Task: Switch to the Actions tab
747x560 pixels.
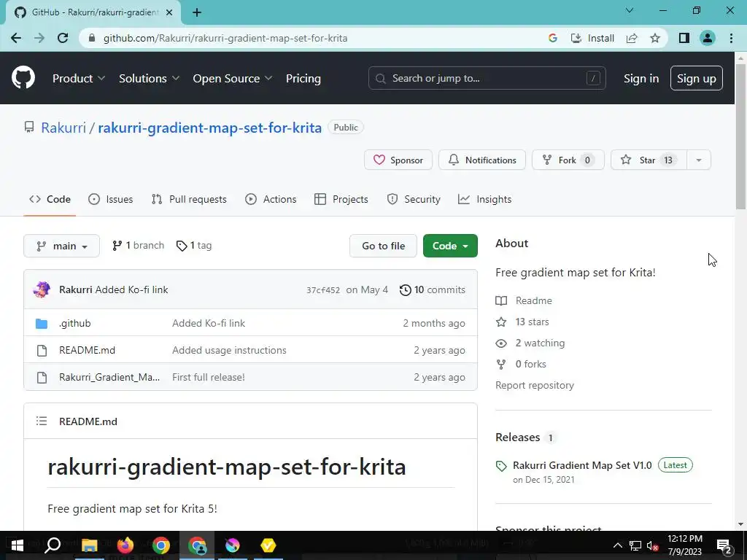Action: pos(271,199)
